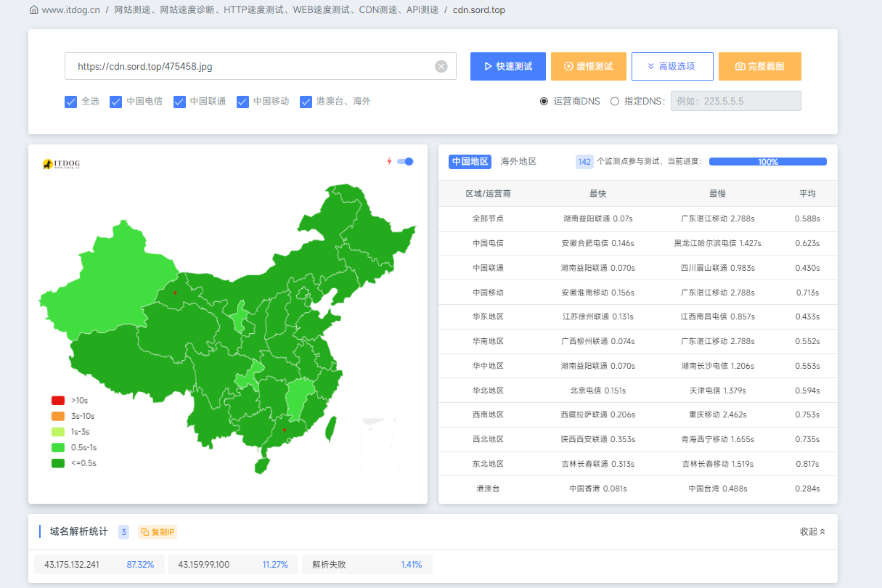Click the blue 100% progress bar
Viewport: 882px width, 588px height.
tap(767, 161)
